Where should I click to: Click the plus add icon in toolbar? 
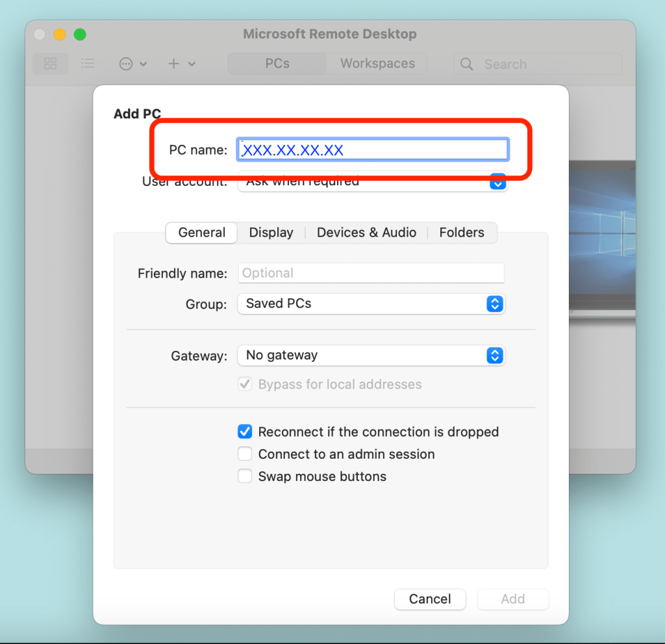click(174, 64)
